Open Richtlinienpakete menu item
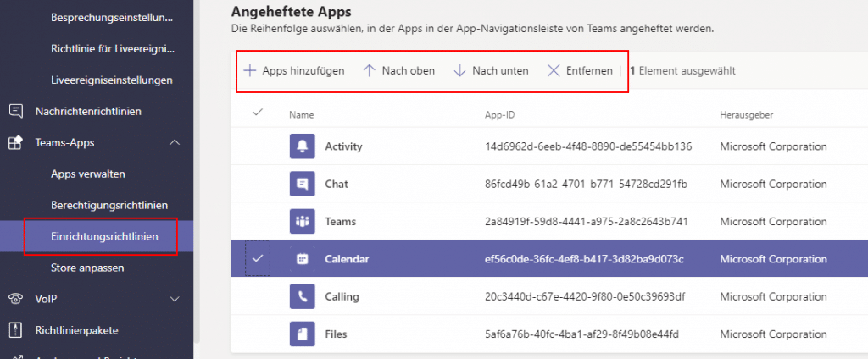This screenshot has height=359, width=868. [x=76, y=330]
